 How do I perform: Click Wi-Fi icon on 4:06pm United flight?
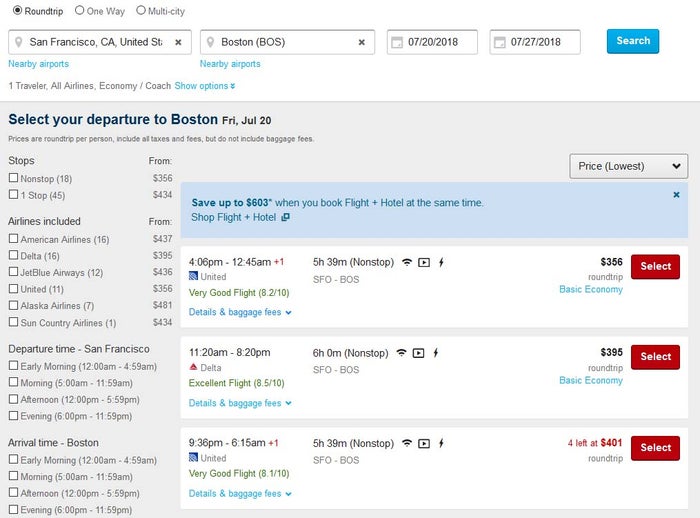point(407,262)
